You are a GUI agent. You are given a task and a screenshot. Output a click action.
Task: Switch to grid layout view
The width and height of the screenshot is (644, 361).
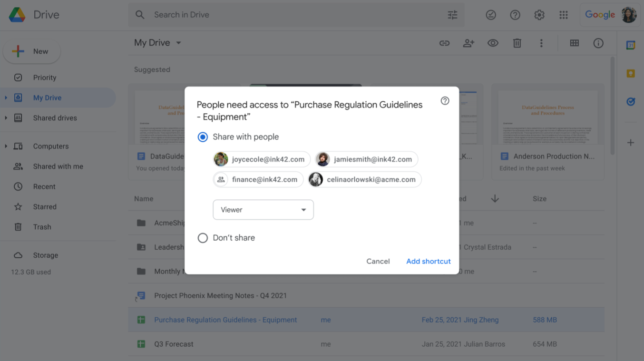coord(575,43)
